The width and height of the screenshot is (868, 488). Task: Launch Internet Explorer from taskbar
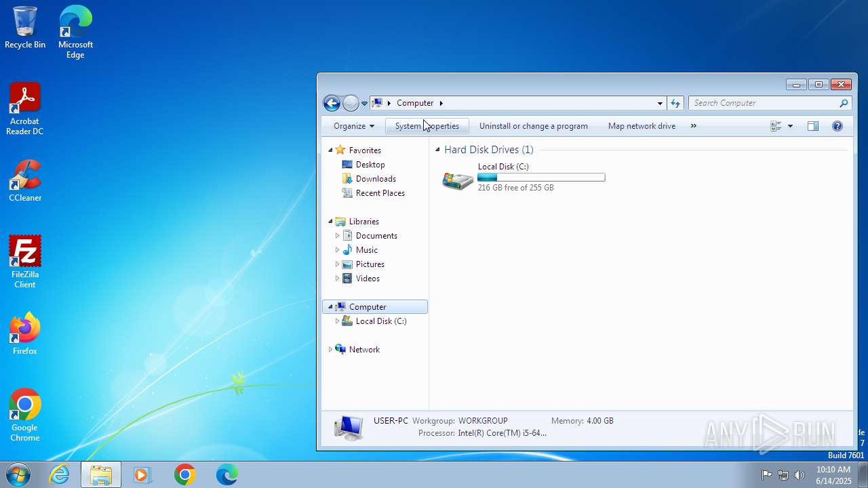click(60, 475)
